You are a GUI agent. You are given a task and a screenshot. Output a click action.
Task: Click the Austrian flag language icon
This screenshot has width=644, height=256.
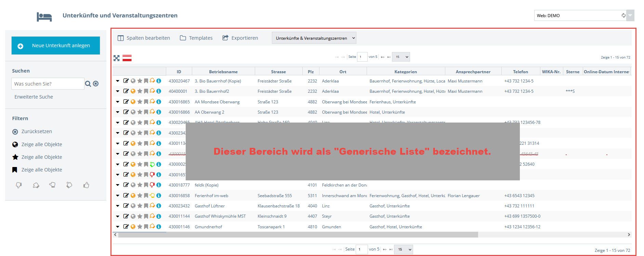pos(127,58)
